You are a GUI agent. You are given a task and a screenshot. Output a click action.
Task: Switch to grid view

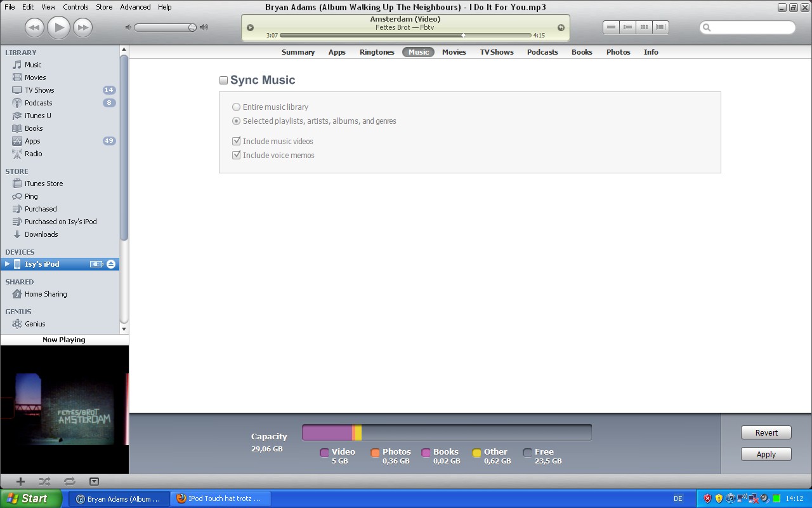pyautogui.click(x=644, y=27)
